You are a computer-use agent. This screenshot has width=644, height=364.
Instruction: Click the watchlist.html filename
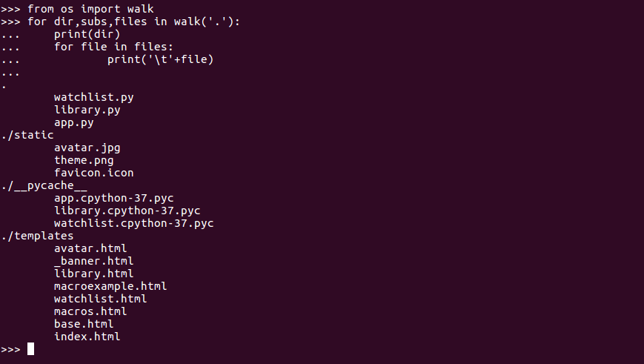pyautogui.click(x=101, y=299)
